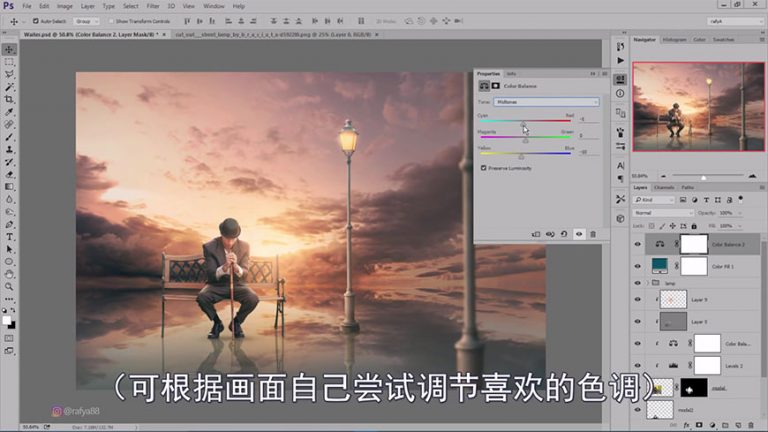Hide the Color Fill 1 layer

tap(638, 266)
